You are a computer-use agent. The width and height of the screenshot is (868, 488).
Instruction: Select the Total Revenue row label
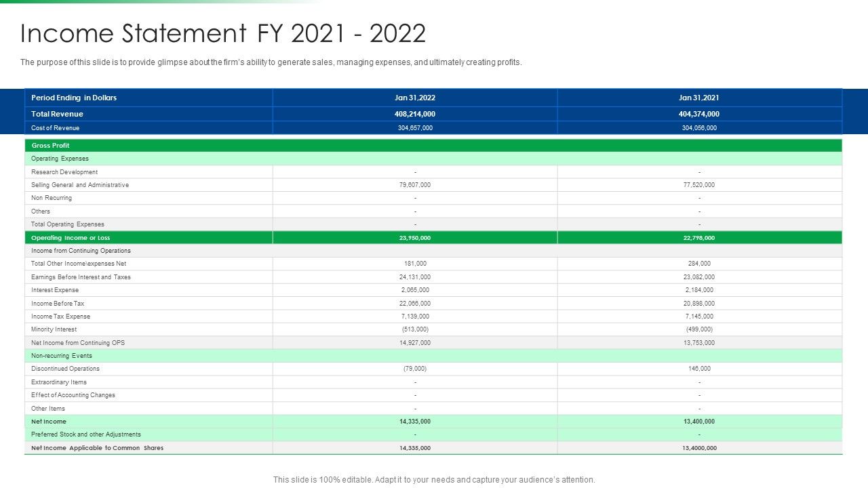click(x=57, y=114)
